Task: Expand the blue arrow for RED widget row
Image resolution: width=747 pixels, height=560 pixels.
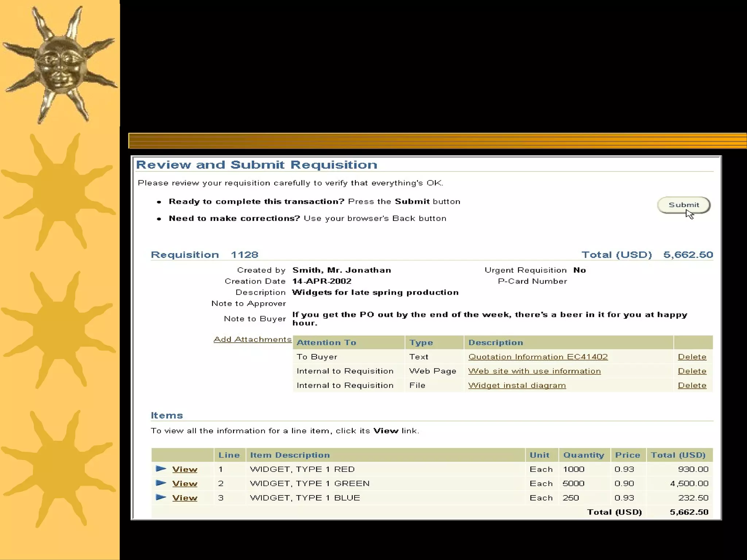Action: [161, 468]
